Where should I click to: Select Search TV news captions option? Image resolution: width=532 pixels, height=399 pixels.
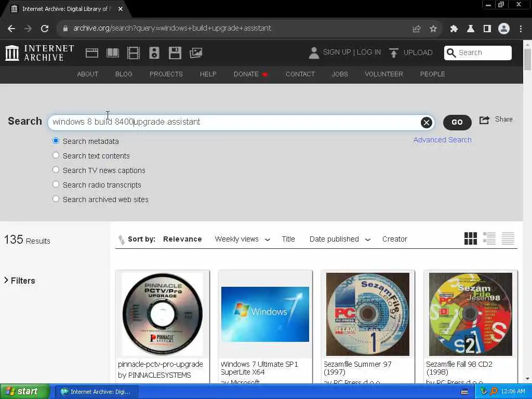pos(56,170)
